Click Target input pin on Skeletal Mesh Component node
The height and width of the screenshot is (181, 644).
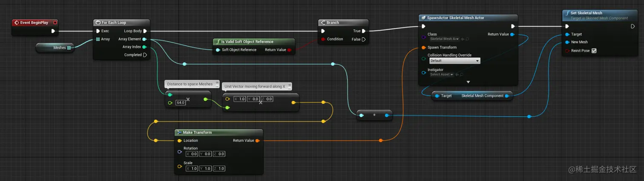point(437,96)
